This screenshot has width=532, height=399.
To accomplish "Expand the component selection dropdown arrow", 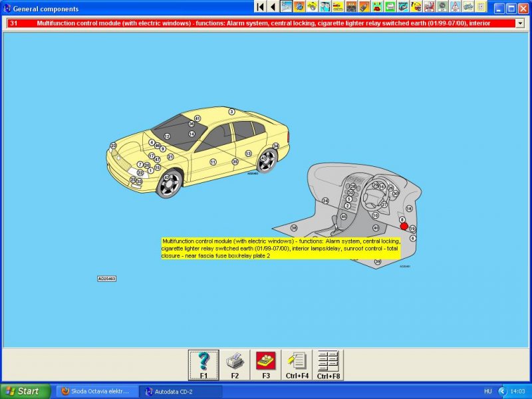I will pyautogui.click(x=520, y=23).
